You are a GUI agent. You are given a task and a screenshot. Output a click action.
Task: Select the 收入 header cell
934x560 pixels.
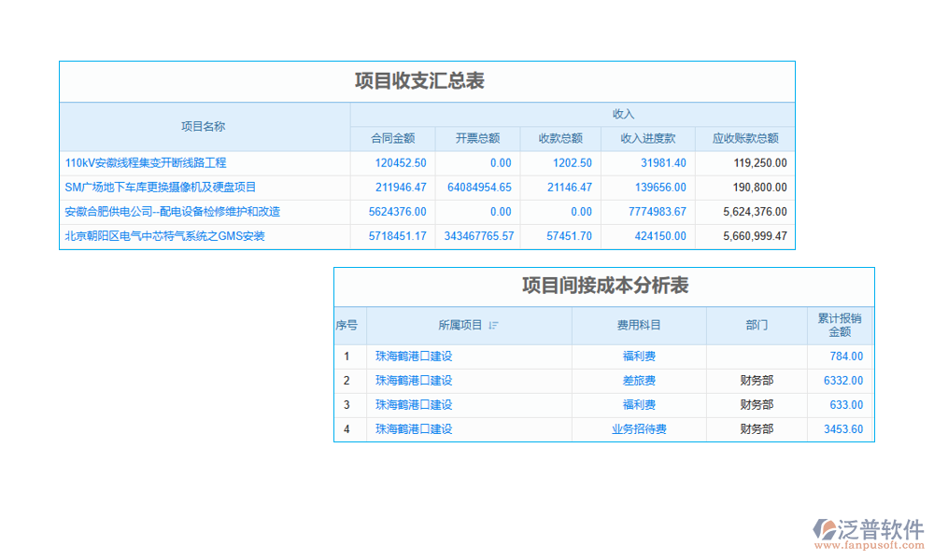pos(623,112)
